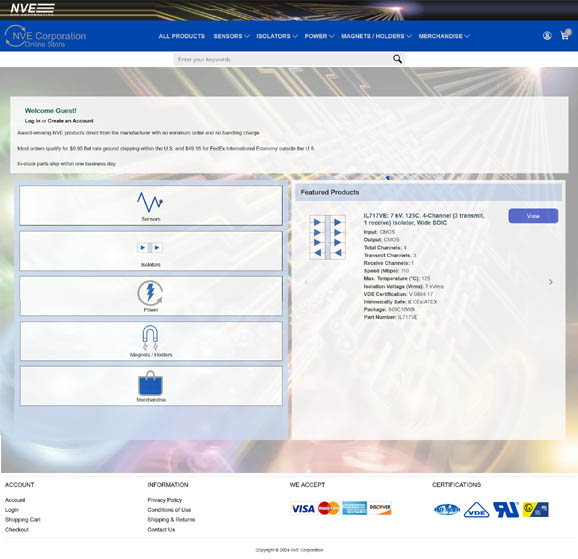Click the Welcome Guest! heading
This screenshot has height=559, width=578.
51,111
